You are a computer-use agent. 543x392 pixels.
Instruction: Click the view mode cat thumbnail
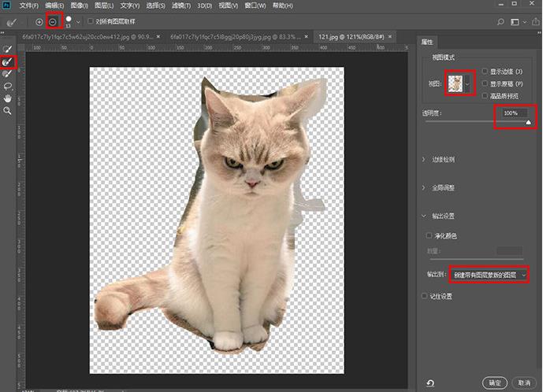coord(456,83)
